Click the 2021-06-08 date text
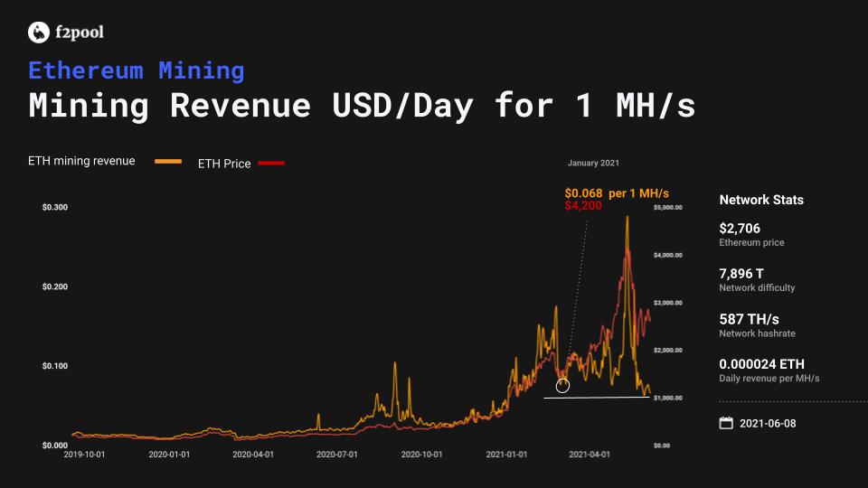 coord(768,423)
